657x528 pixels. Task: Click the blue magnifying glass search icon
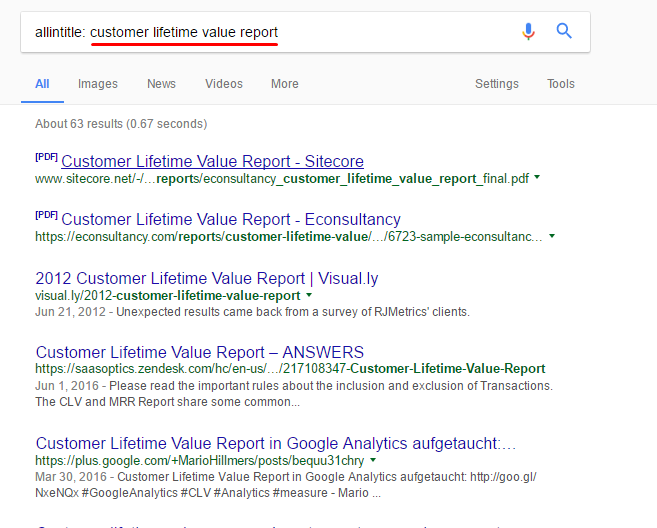pos(564,31)
